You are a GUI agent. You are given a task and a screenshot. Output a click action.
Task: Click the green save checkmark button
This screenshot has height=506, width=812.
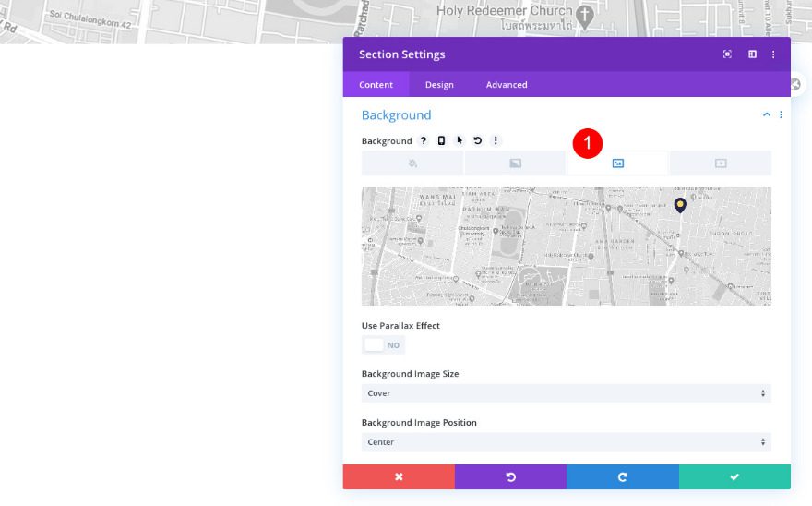[x=734, y=477]
